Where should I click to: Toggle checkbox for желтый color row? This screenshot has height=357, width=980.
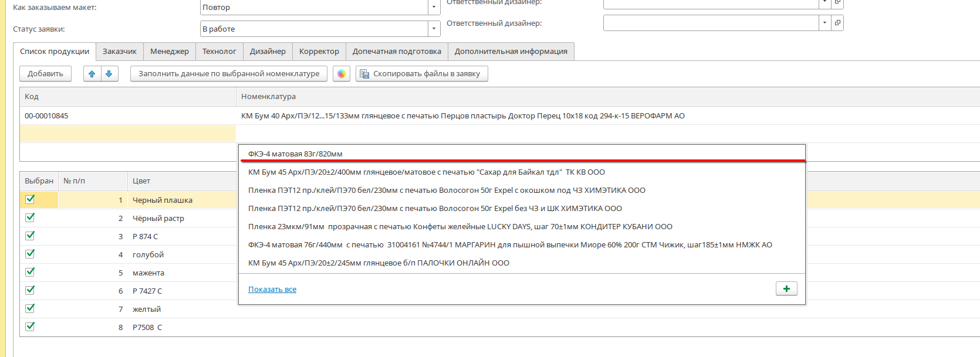coord(31,308)
